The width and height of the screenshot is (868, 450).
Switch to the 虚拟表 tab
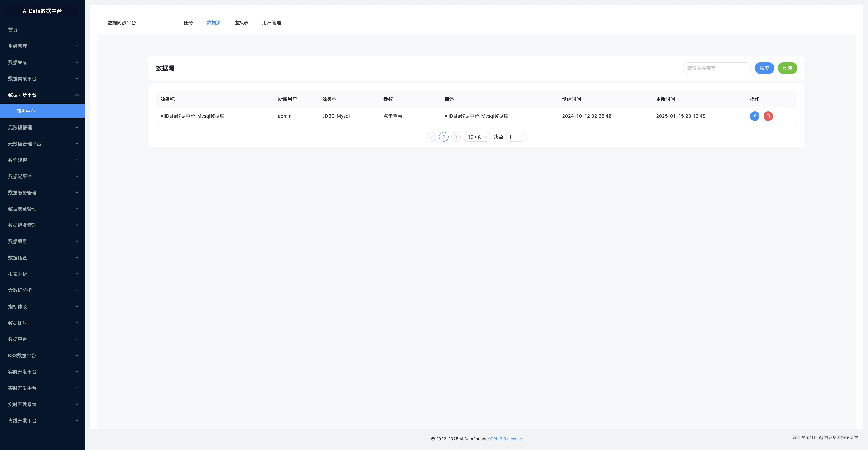241,23
